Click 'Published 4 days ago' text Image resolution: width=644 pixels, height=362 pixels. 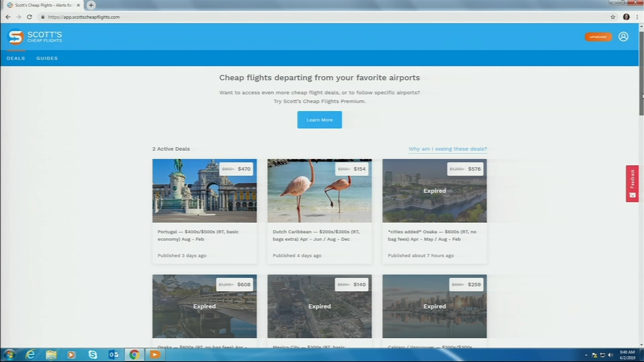pos(297,255)
